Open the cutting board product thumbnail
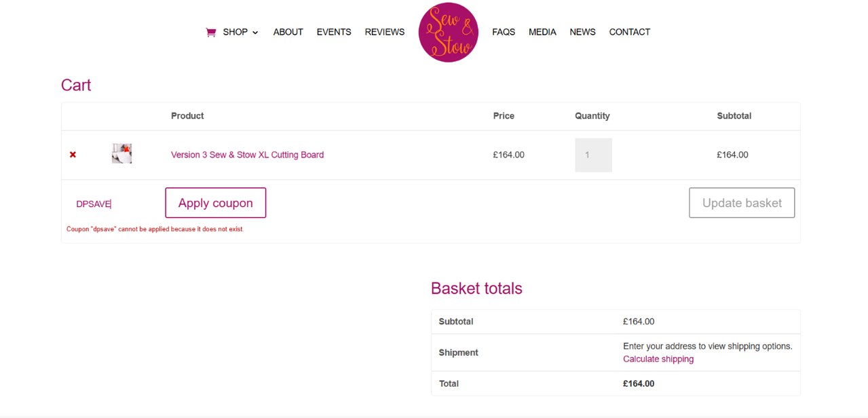 pyautogui.click(x=121, y=153)
